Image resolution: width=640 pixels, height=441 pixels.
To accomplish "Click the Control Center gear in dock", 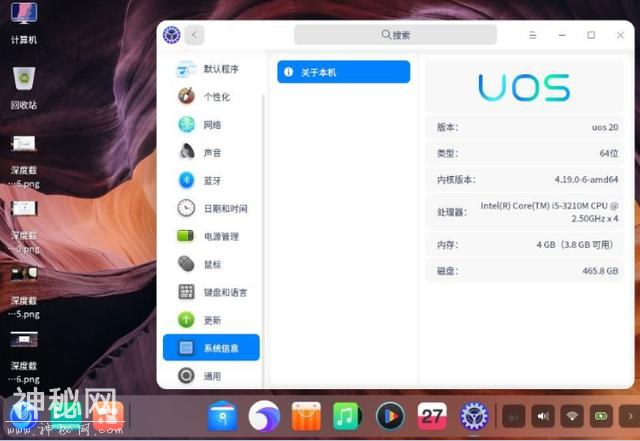I will tap(473, 416).
